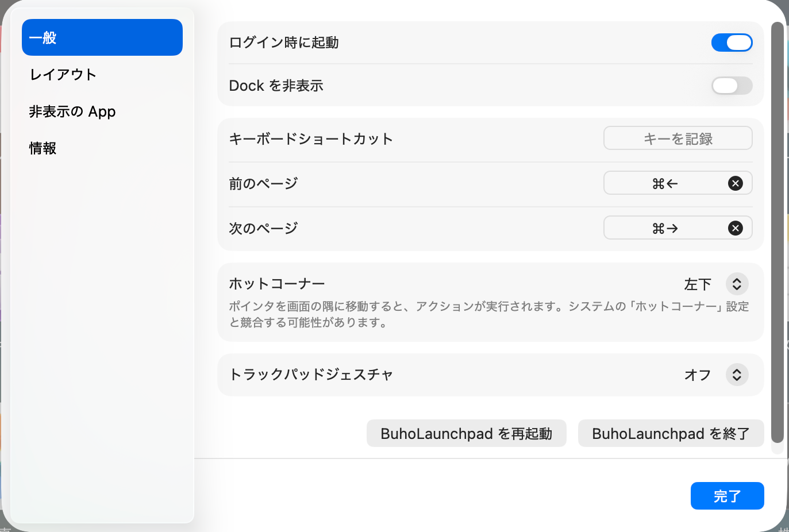Click the chevron icon beside ホットコーナー
This screenshot has height=532, width=789.
click(x=737, y=284)
